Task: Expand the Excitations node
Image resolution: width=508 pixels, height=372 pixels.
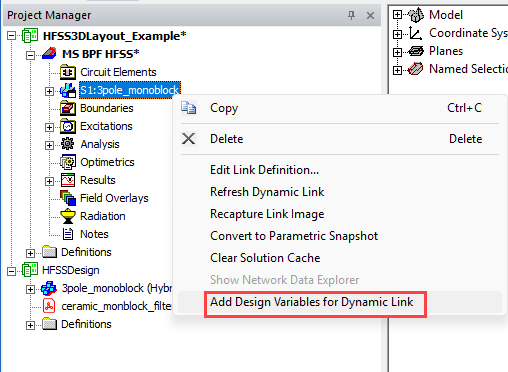Action: [x=49, y=127]
